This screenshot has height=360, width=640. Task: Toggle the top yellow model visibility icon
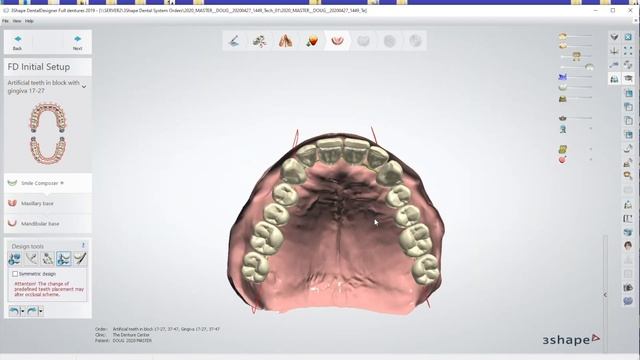[563, 36]
